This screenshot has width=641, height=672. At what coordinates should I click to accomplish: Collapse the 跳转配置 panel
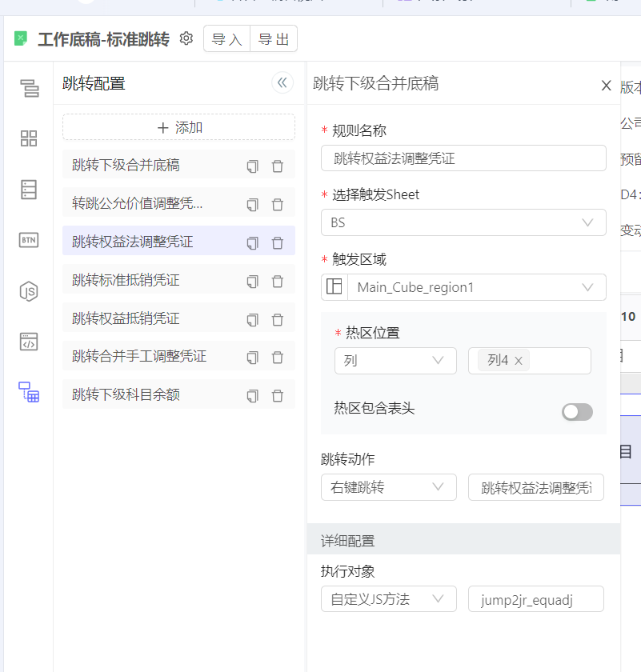pos(282,83)
